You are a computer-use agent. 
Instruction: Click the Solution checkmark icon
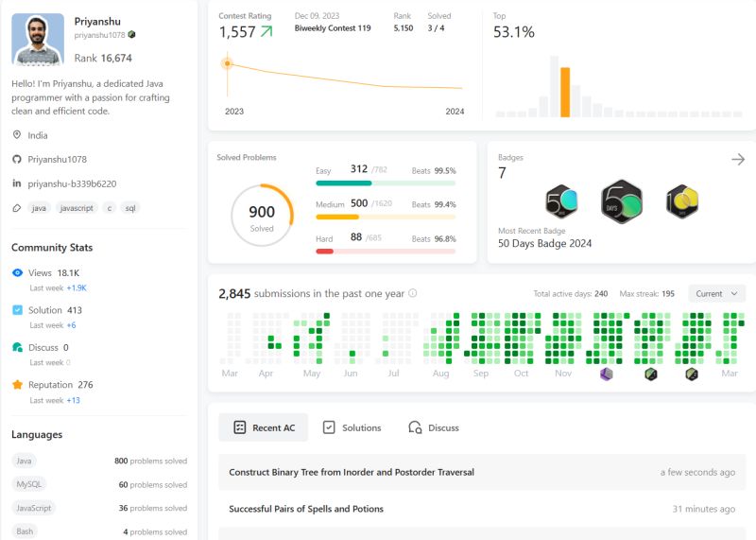click(x=17, y=310)
